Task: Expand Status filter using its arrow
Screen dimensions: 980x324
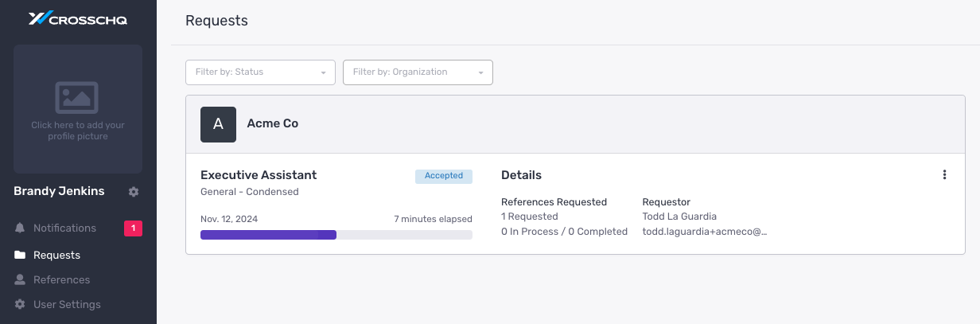Action: pyautogui.click(x=323, y=73)
